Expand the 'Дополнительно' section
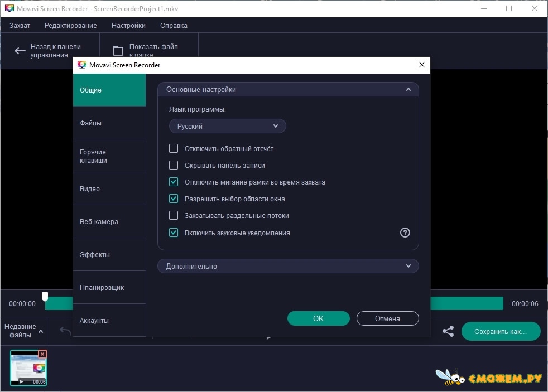The width and height of the screenshot is (548, 392). [x=288, y=266]
